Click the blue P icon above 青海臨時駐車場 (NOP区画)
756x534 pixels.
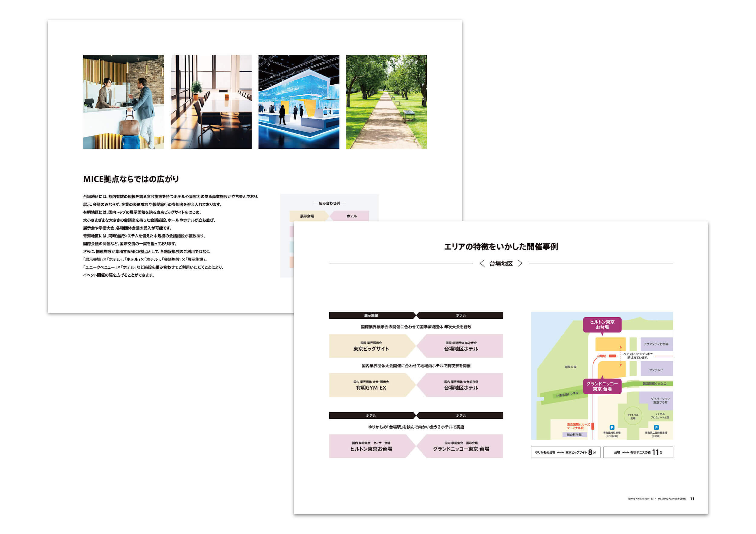tap(612, 427)
